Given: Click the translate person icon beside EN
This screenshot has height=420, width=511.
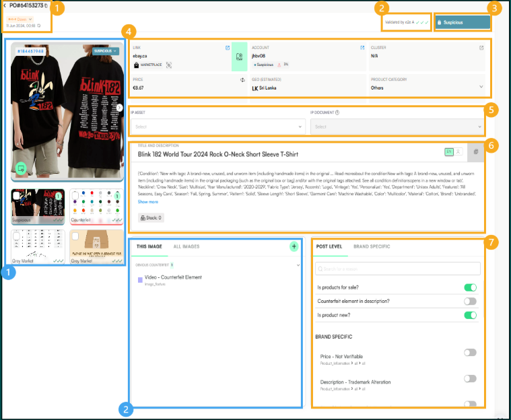Looking at the screenshot, I should 458,151.
